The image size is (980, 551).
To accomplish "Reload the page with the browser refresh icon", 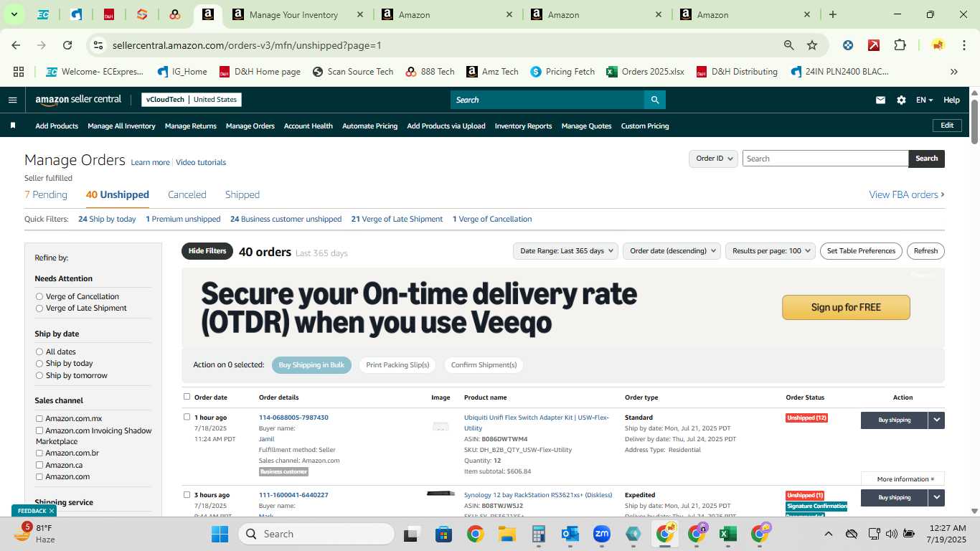I will [x=67, y=45].
